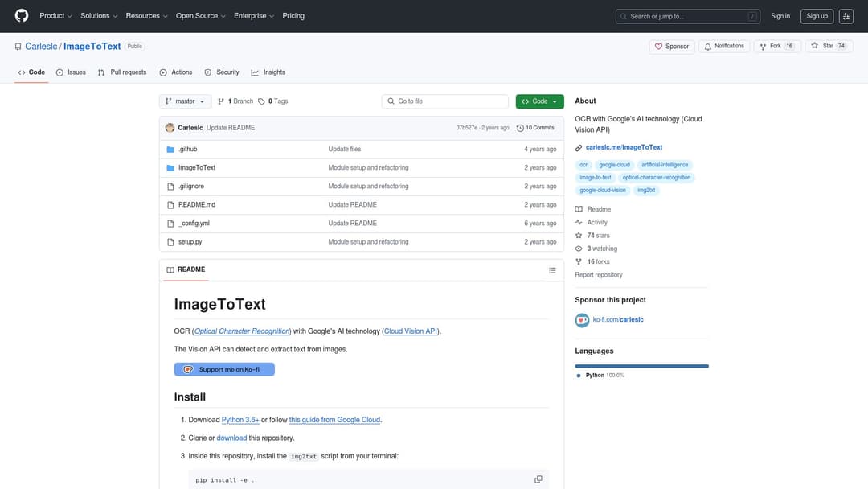The height and width of the screenshot is (489, 868).
Task: Click the _config.yml file icon
Action: 170,224
